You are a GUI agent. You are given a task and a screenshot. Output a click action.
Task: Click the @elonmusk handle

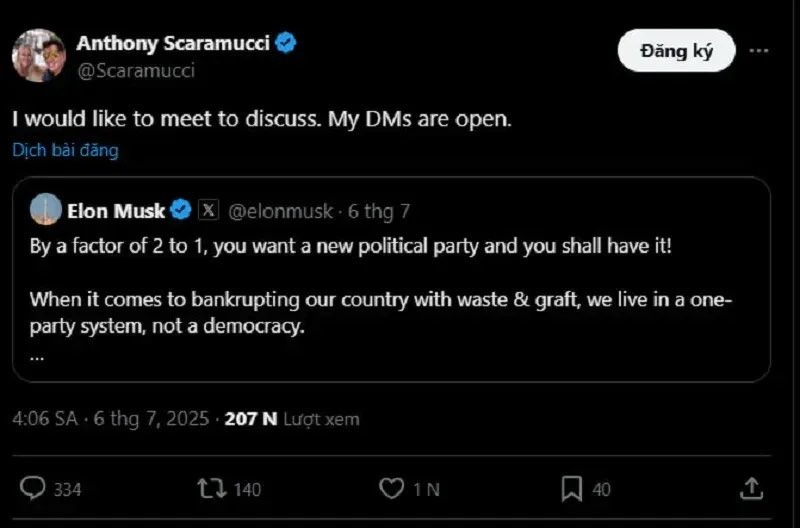pyautogui.click(x=280, y=211)
